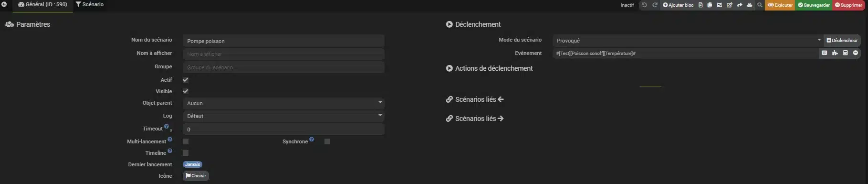Screen dimensions: 868x184
Task: Toggle the Synchrone checkbox
Action: pyautogui.click(x=327, y=141)
